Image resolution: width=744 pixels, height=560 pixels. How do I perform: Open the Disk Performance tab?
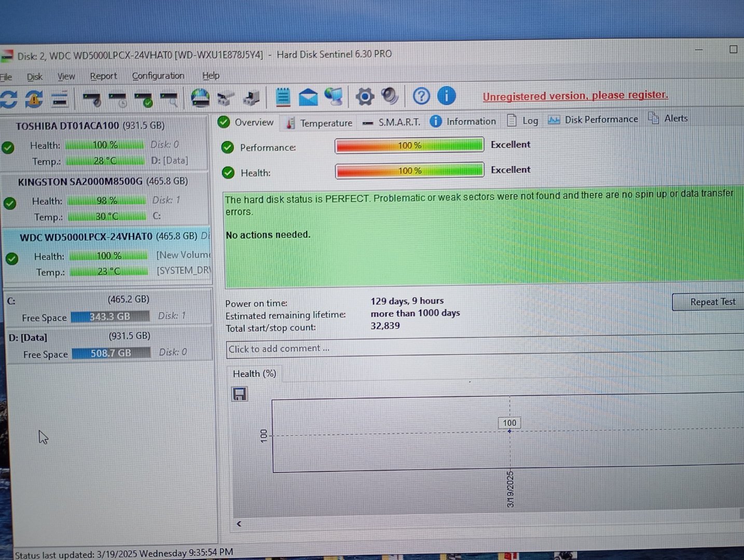point(593,119)
